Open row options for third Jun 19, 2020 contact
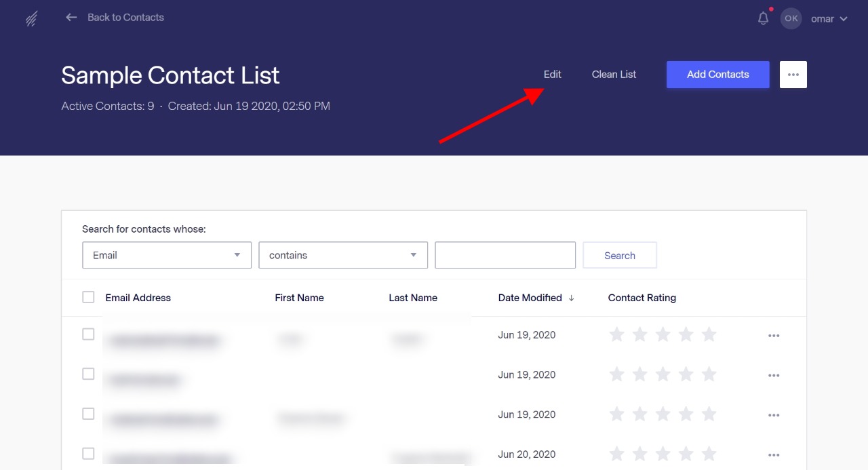 click(x=774, y=416)
